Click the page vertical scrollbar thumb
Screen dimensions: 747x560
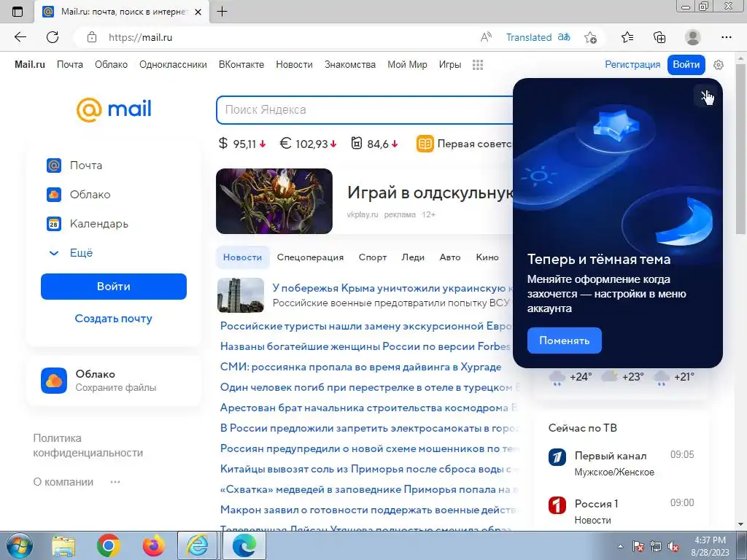pos(741,147)
